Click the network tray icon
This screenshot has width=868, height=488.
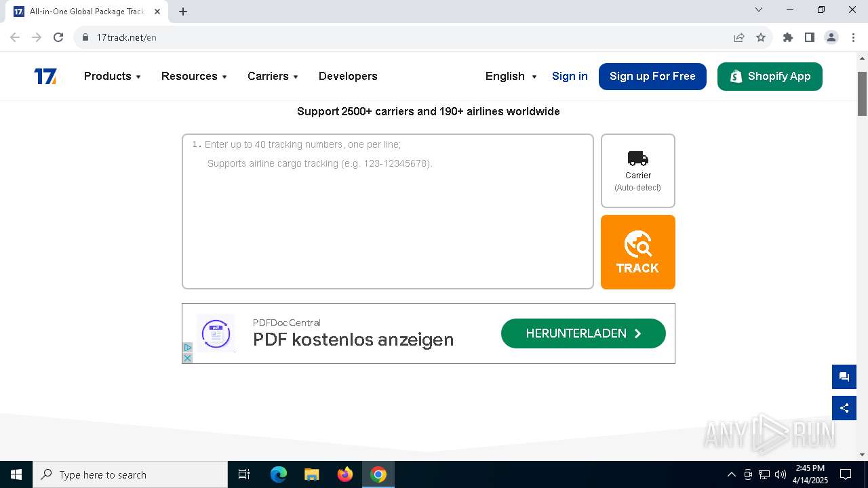(x=764, y=474)
